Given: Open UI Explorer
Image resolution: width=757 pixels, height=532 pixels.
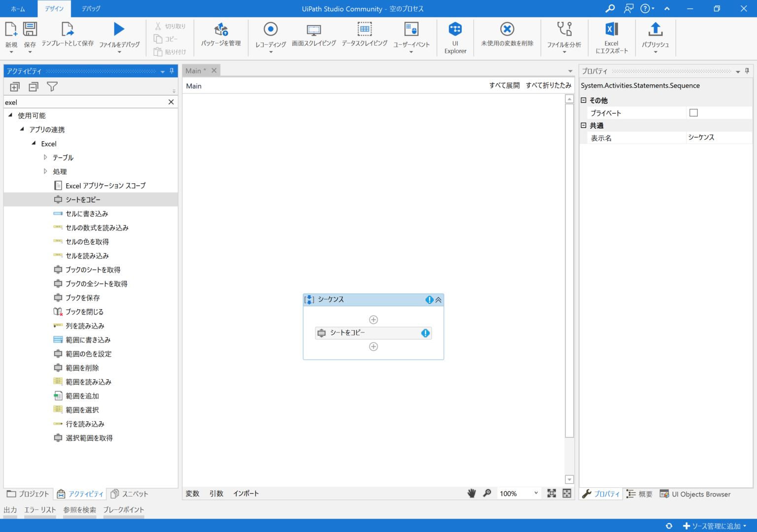Looking at the screenshot, I should pos(455,37).
